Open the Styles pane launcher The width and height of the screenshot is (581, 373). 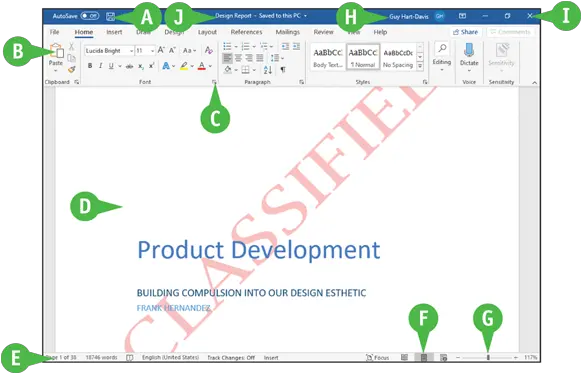425,82
